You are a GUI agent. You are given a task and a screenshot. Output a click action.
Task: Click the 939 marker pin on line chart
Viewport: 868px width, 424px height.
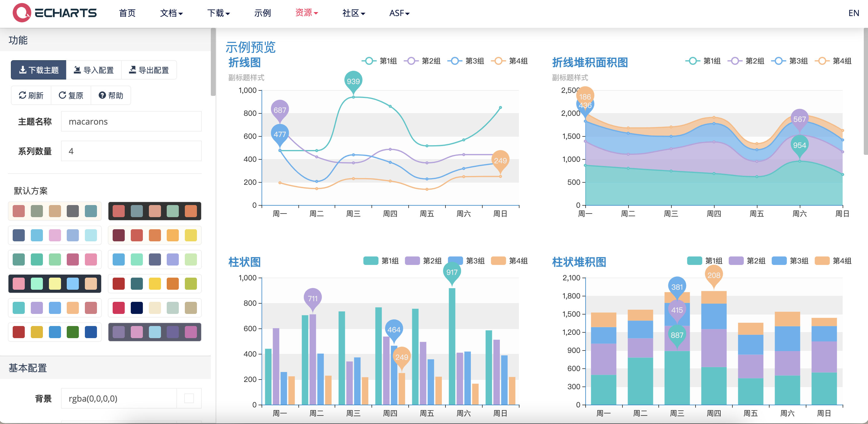coord(353,81)
